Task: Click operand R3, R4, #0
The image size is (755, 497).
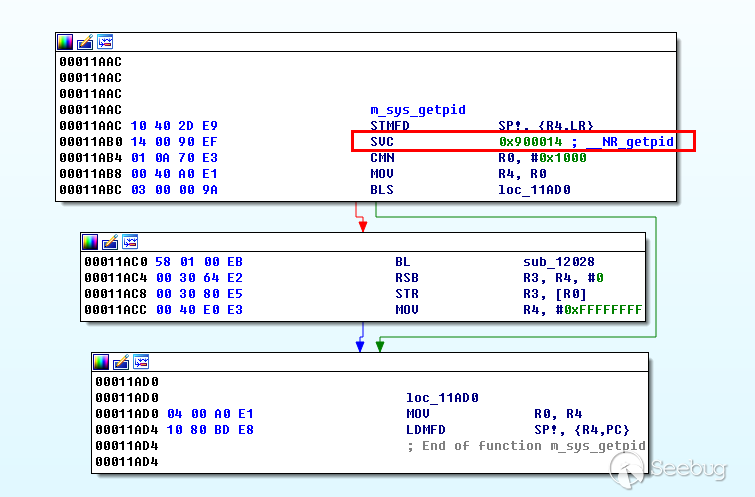Action: [563, 277]
